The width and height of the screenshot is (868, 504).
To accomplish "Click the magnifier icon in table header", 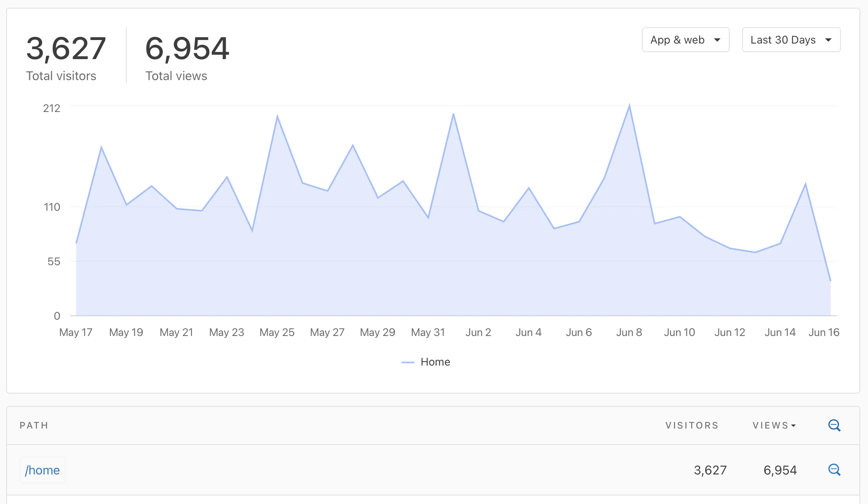I will [x=834, y=425].
